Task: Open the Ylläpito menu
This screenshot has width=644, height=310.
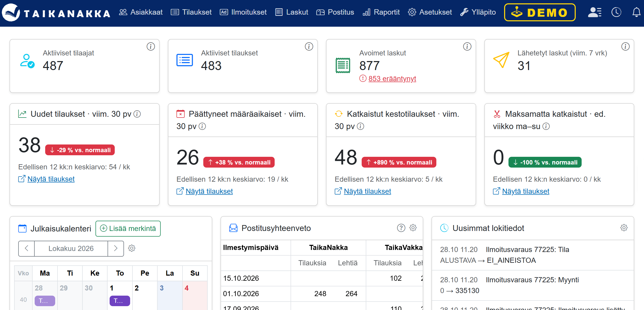Action: (x=478, y=12)
